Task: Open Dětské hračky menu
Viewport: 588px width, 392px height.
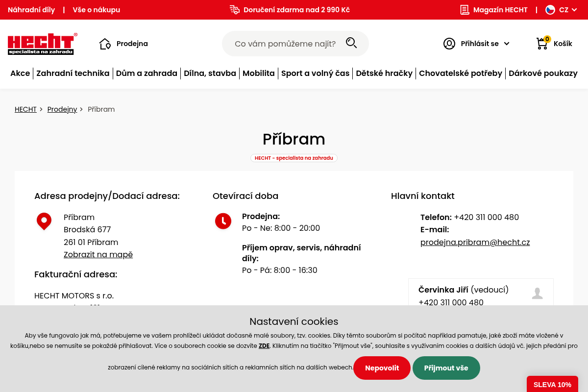Action: pos(384,73)
